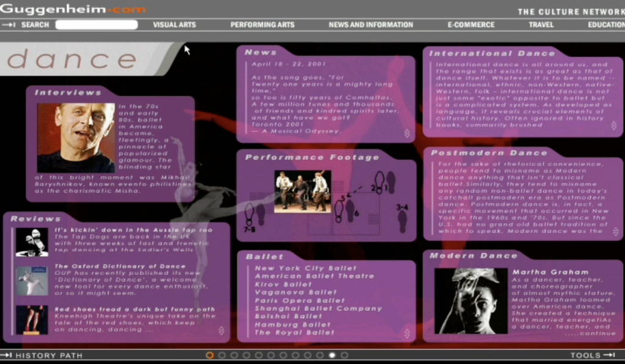Screen dimensions: 625x364
Task: Select the white filled history path dot
Action: pos(332,355)
